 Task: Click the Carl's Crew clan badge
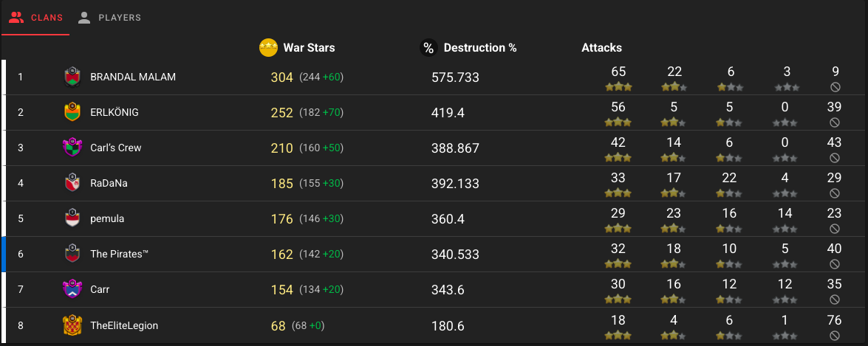72,148
